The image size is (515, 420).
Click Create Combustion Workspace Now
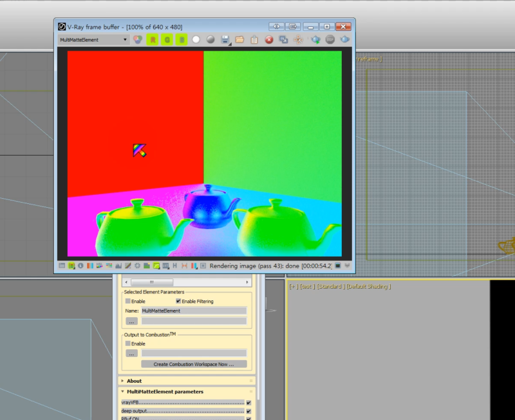(x=194, y=364)
